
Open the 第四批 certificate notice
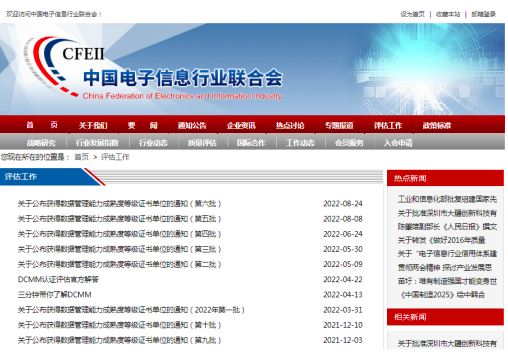pos(119,234)
